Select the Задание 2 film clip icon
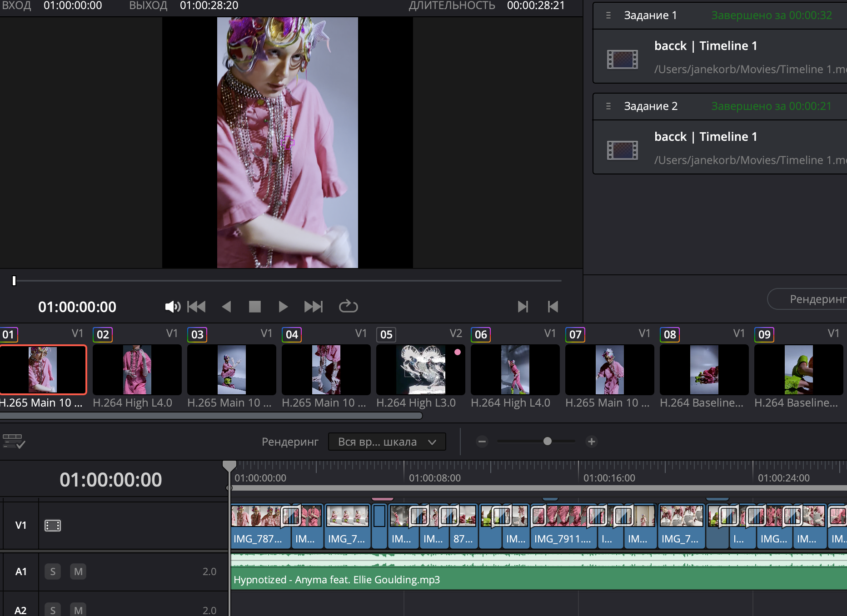Viewport: 847px width, 616px height. 623,150
